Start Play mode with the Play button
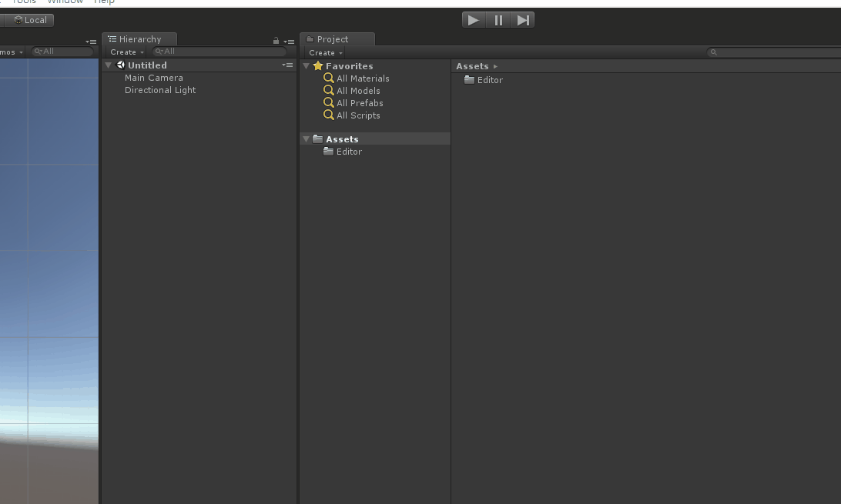 474,20
